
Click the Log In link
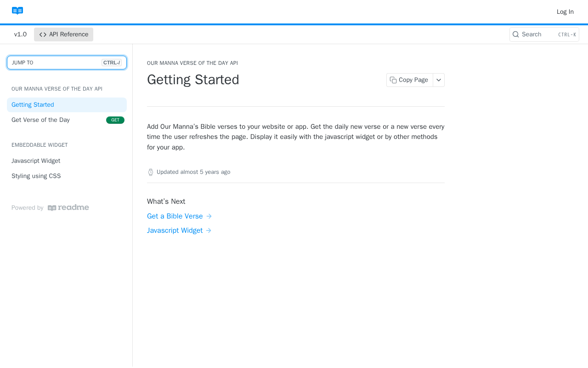click(565, 12)
